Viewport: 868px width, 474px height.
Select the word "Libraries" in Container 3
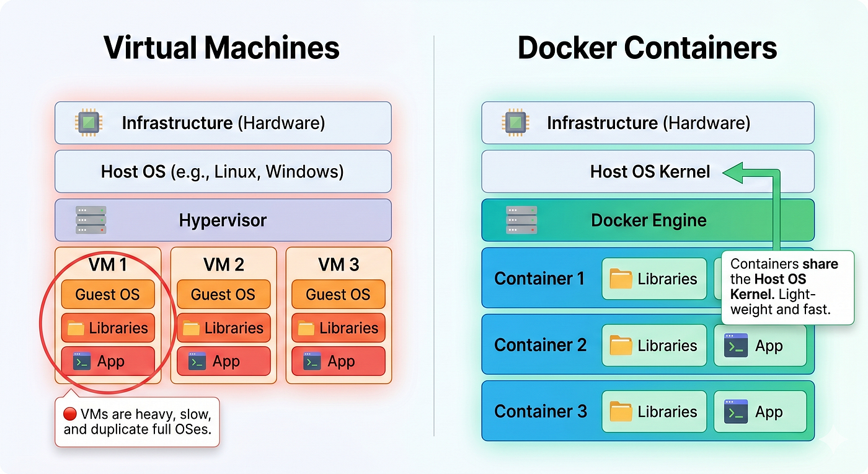[x=667, y=412]
